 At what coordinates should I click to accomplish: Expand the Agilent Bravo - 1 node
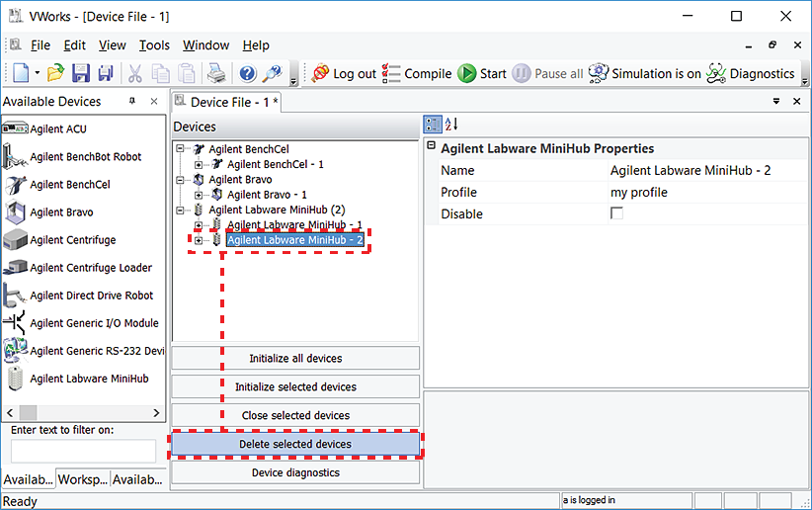click(x=199, y=195)
